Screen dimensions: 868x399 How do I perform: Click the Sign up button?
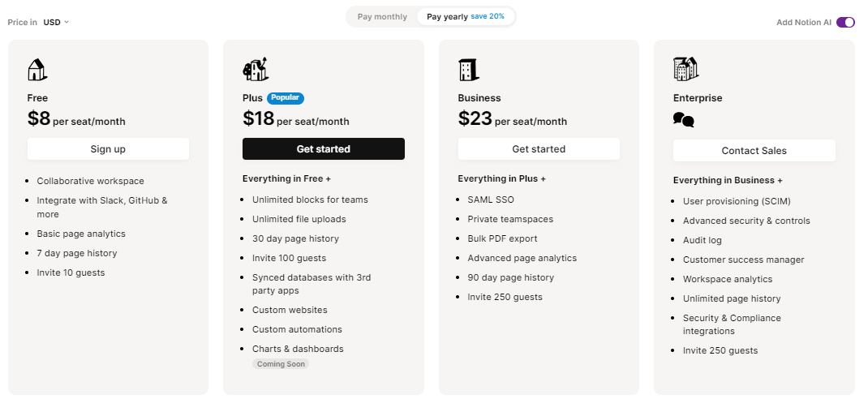tap(108, 149)
